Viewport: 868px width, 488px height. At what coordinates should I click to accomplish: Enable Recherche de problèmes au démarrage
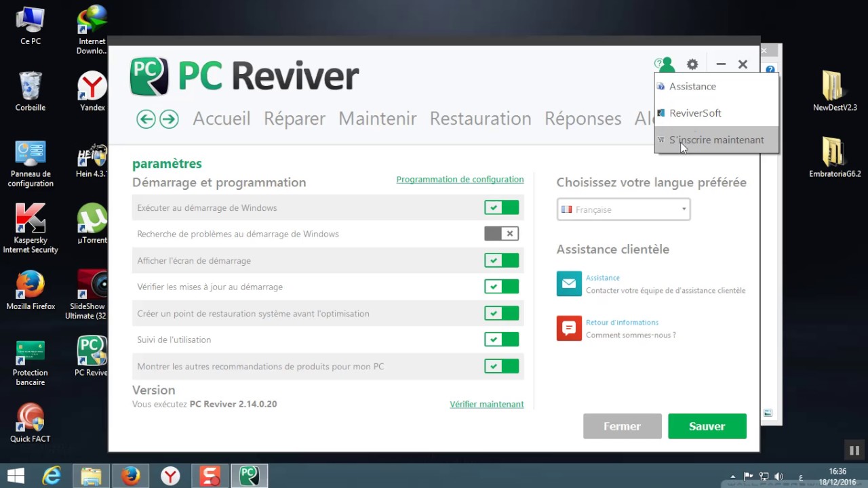(x=501, y=234)
